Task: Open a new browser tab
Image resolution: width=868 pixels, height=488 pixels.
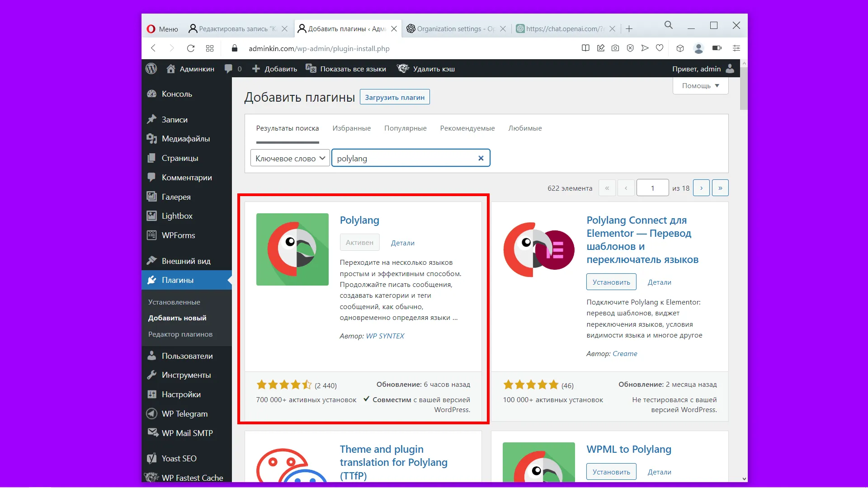Action: pos(629,29)
